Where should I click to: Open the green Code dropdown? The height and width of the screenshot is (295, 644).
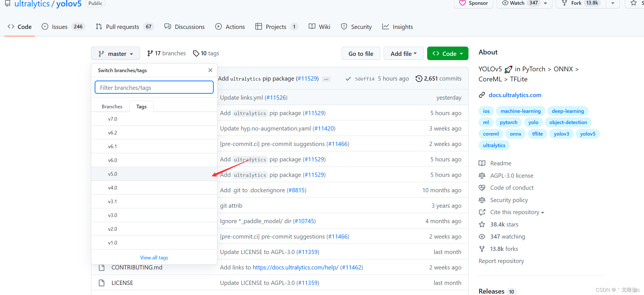448,53
